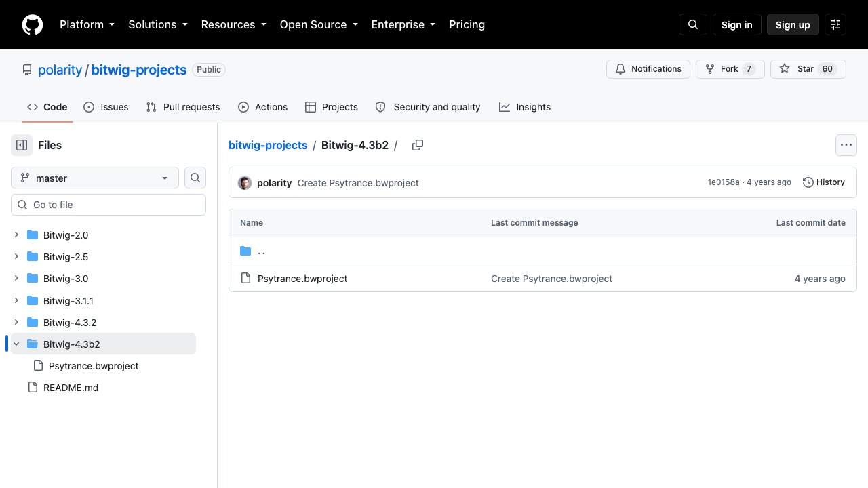The image size is (868, 488).
Task: Click the "Last commit date" column header
Action: 811,222
